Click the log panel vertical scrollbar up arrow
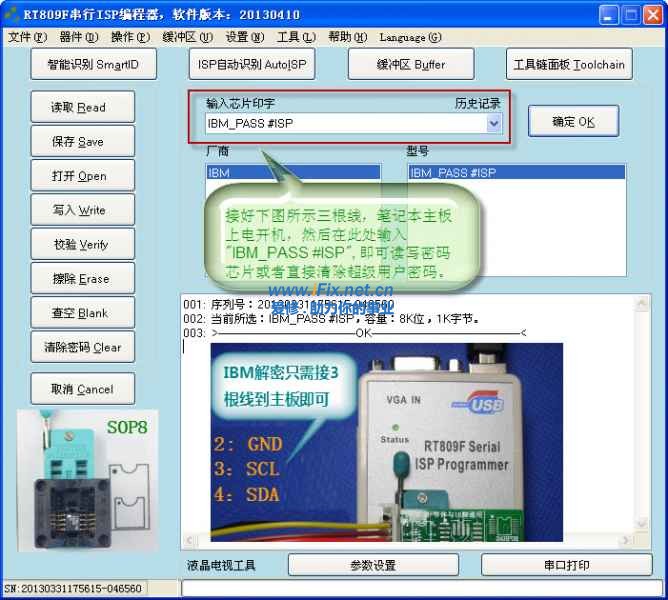 click(x=642, y=303)
